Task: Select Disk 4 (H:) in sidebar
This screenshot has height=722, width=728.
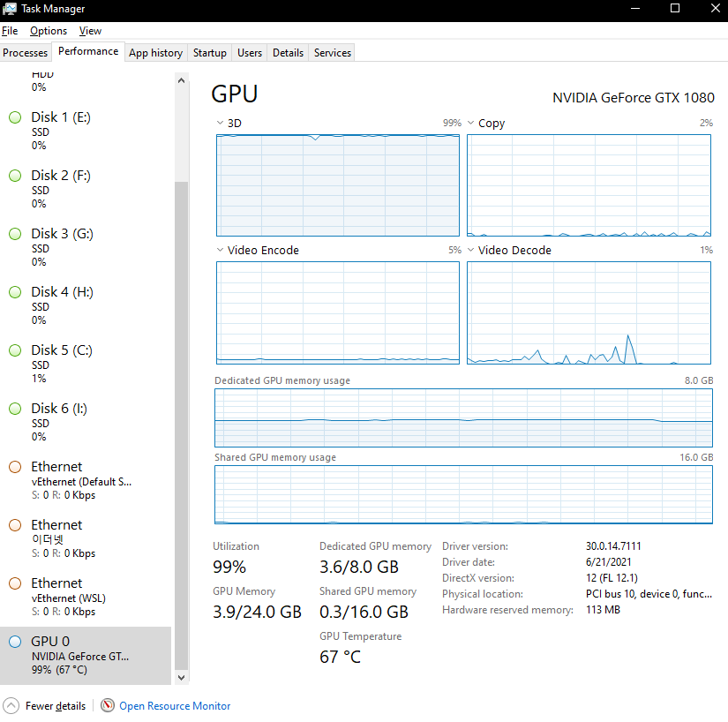Action: pyautogui.click(x=86, y=306)
